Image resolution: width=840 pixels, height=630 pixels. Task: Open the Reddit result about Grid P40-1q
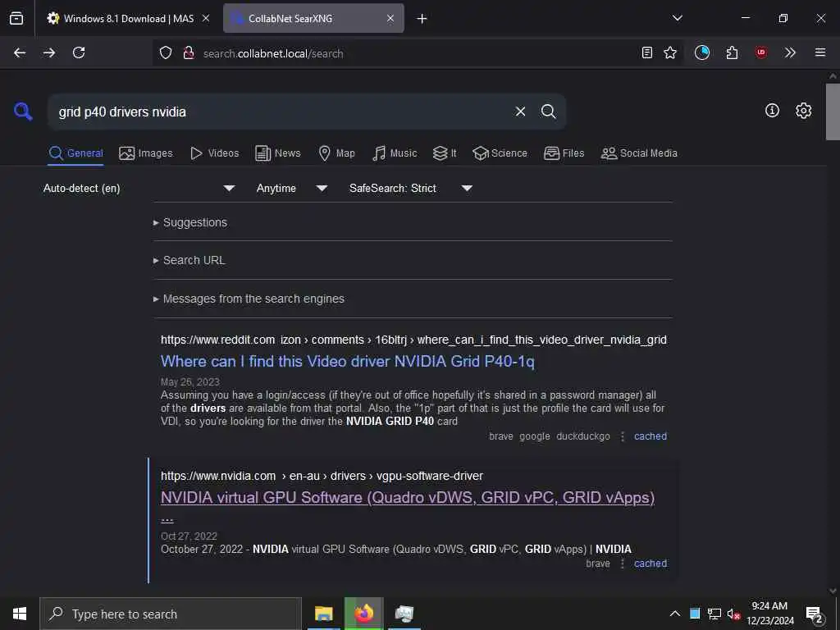(348, 362)
